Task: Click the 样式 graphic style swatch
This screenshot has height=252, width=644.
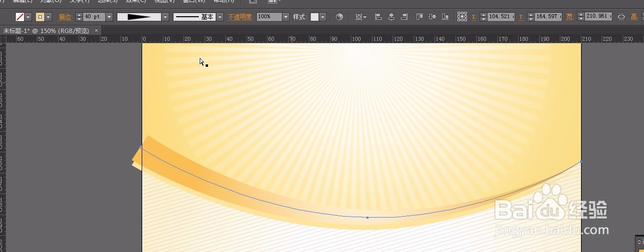Action: (x=315, y=17)
